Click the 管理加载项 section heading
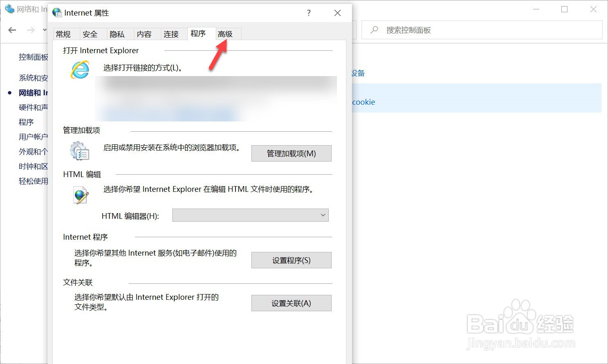The height and width of the screenshot is (364, 608). [81, 130]
